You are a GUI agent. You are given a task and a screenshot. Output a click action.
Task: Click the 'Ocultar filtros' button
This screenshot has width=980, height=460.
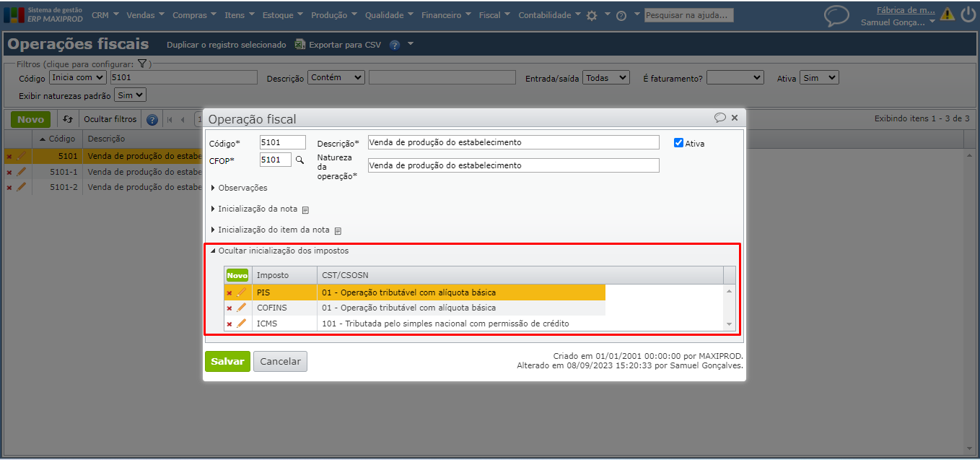[110, 119]
